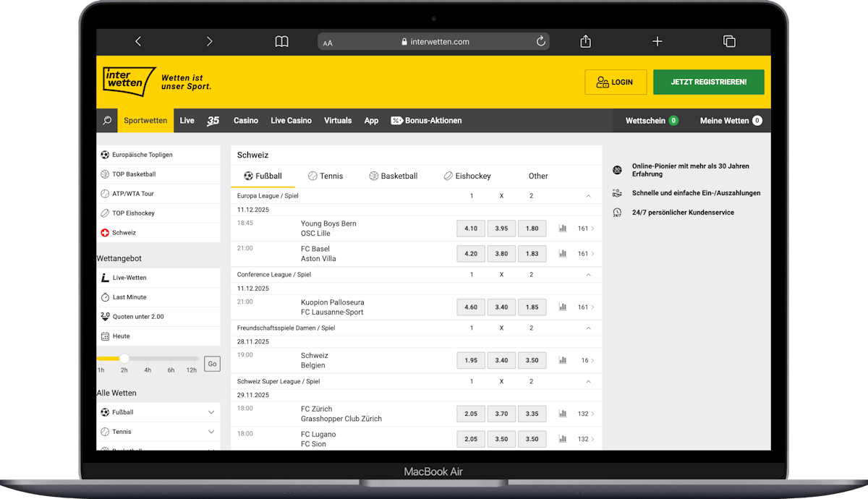The height and width of the screenshot is (499, 868).
Task: Collapse the Europa League / Spiel section
Action: point(588,196)
